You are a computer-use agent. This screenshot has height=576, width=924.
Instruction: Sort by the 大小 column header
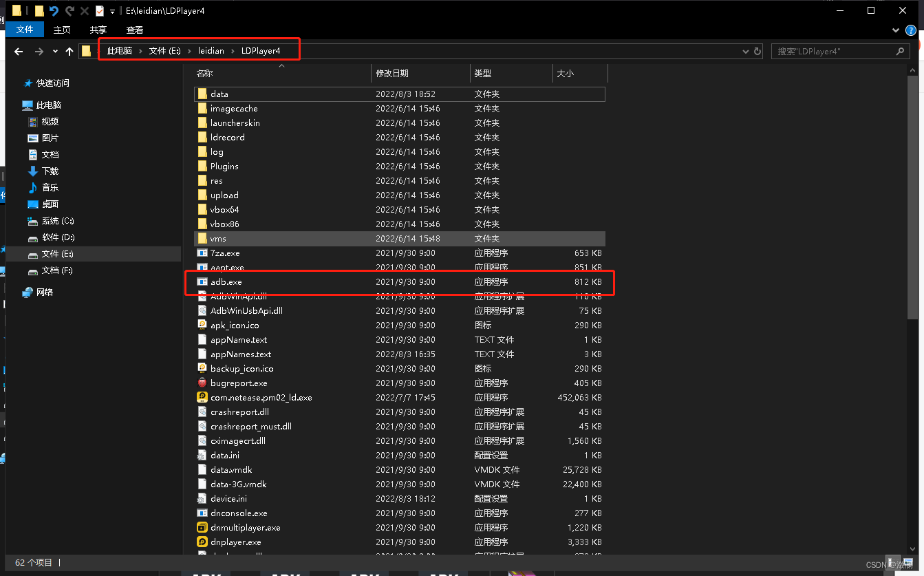565,74
